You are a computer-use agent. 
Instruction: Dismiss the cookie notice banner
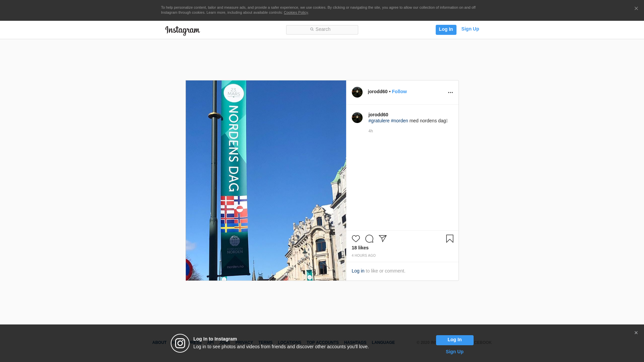point(636,9)
